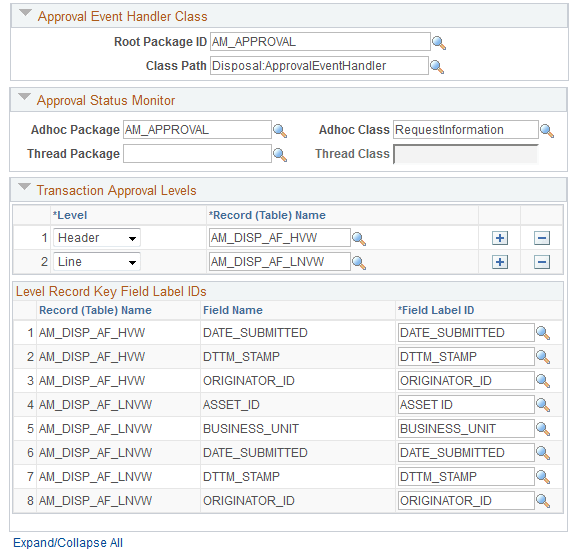This screenshot has width=576, height=552.
Task: Collapse Approval Event Handler Class section
Action: [25, 14]
